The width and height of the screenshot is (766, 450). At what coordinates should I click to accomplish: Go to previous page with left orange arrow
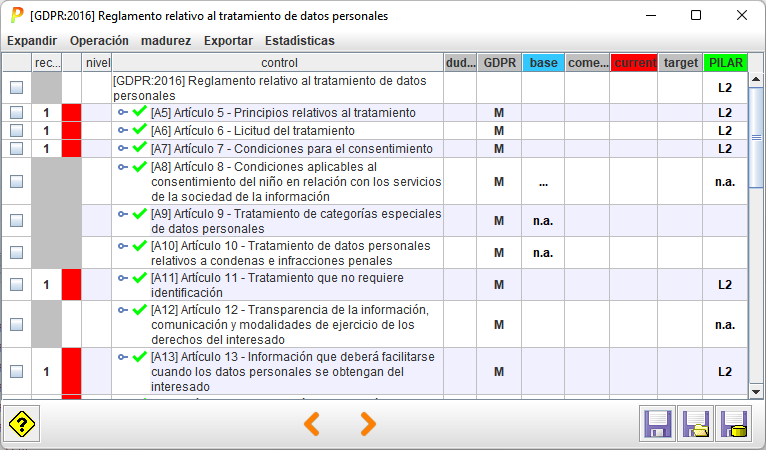pos(312,424)
